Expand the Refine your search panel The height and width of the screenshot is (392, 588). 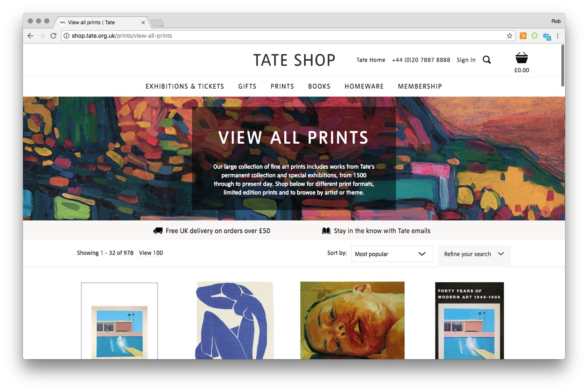pyautogui.click(x=474, y=254)
